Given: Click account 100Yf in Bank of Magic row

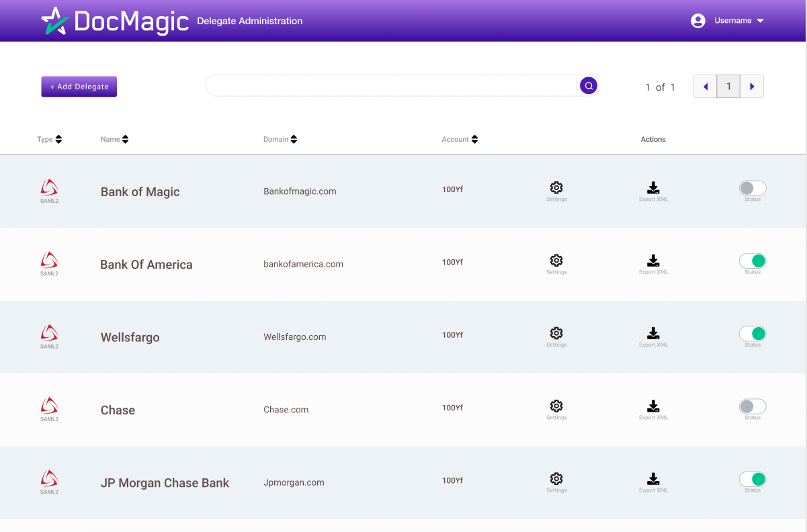Looking at the screenshot, I should [x=452, y=189].
